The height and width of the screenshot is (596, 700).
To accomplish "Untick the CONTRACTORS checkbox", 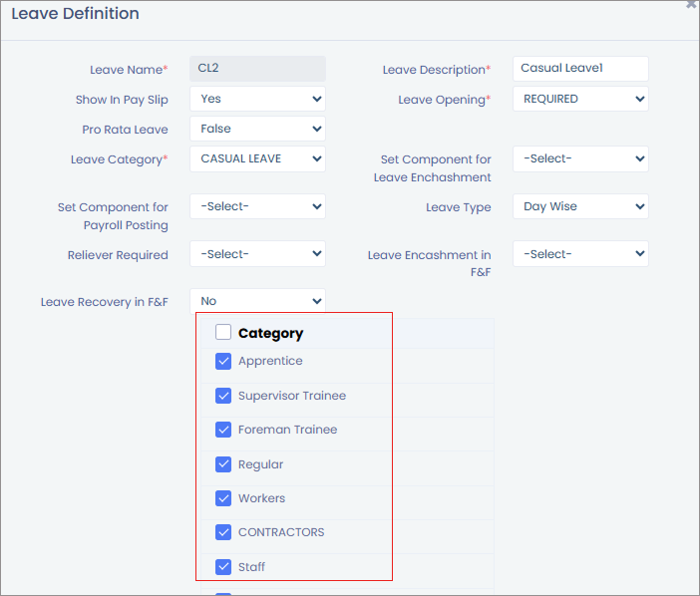I will click(223, 532).
